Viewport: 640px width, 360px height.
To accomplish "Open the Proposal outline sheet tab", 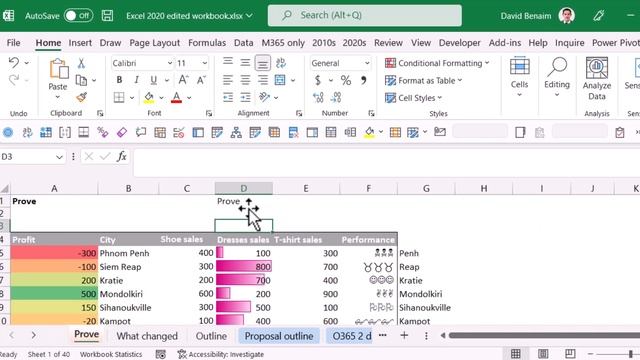I will [279, 336].
